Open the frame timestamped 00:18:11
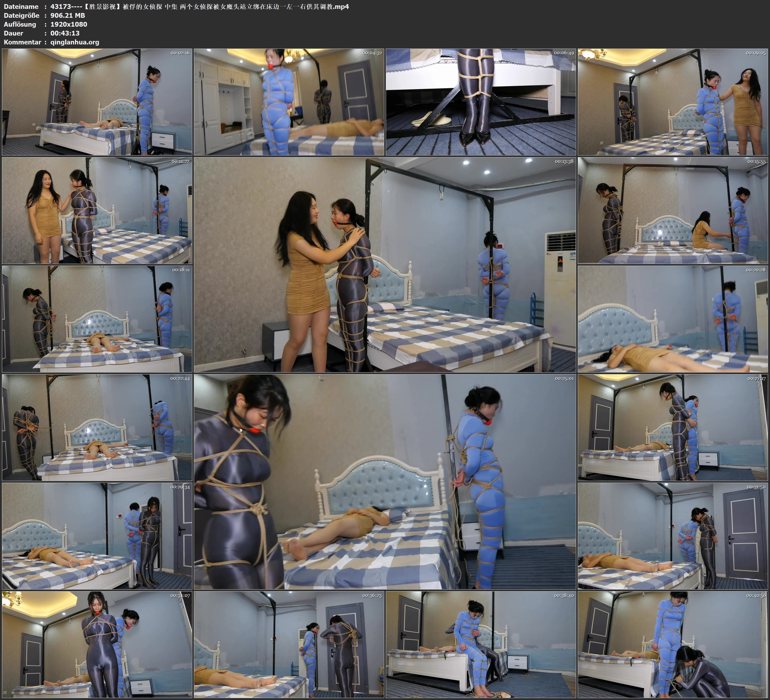Screen dimensions: 770x700 click(97, 319)
